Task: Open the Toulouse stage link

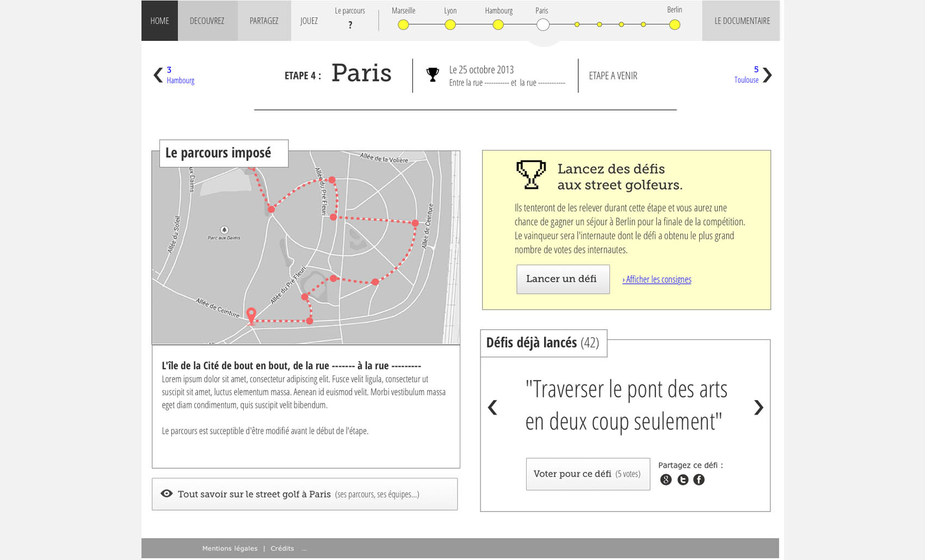Action: [x=746, y=80]
